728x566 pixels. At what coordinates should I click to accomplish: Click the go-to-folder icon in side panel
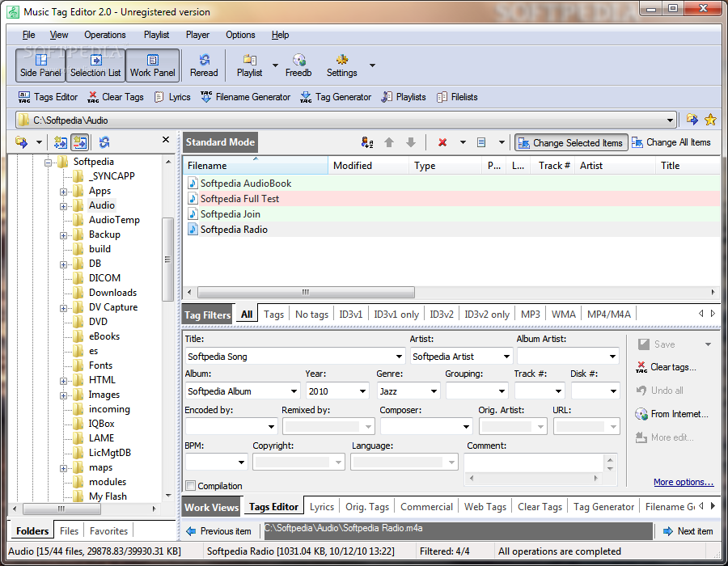coord(21,142)
